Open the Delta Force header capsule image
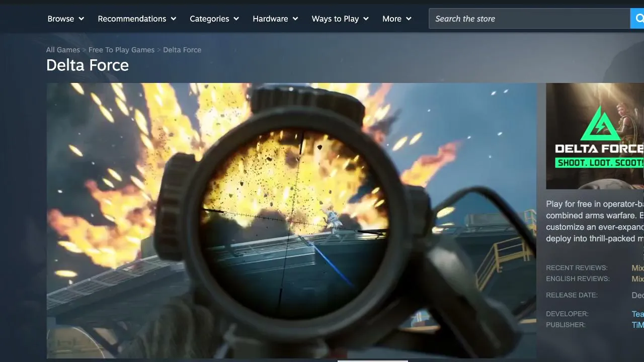This screenshot has width=644, height=362. click(x=595, y=136)
